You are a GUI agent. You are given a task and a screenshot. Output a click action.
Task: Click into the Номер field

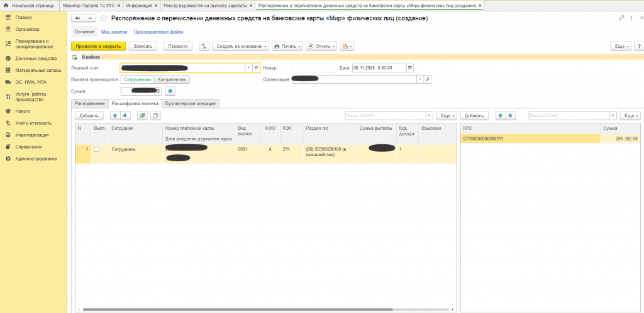pyautogui.click(x=314, y=68)
